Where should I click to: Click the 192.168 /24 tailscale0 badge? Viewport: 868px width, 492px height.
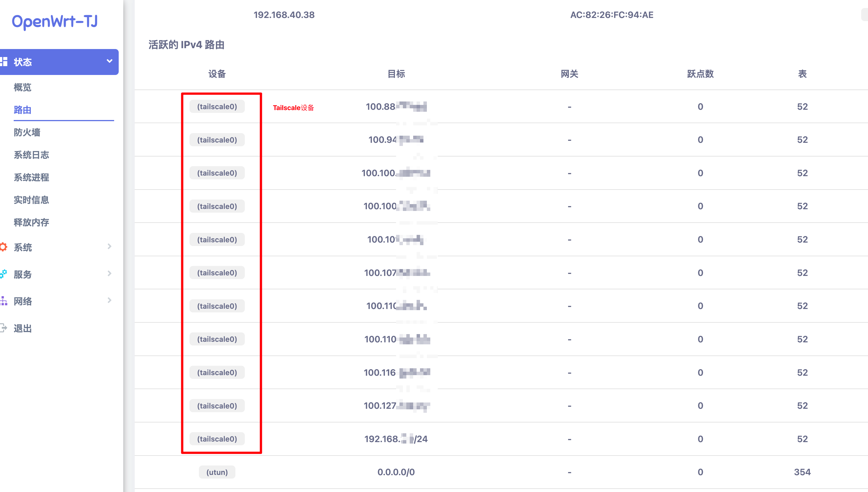pos(217,439)
